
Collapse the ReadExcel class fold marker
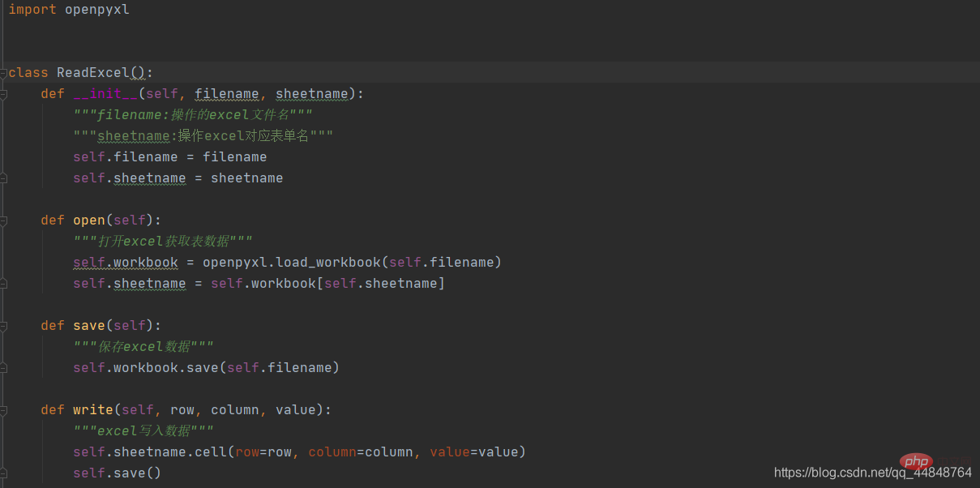click(x=4, y=73)
